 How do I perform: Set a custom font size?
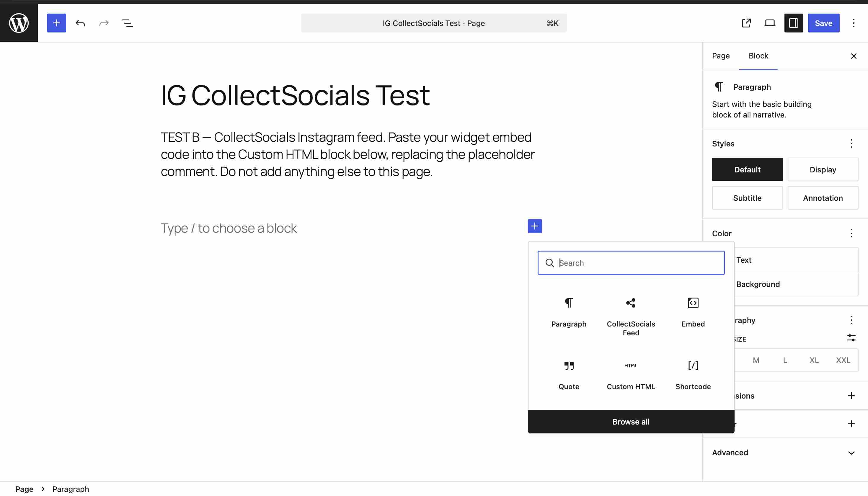click(851, 337)
